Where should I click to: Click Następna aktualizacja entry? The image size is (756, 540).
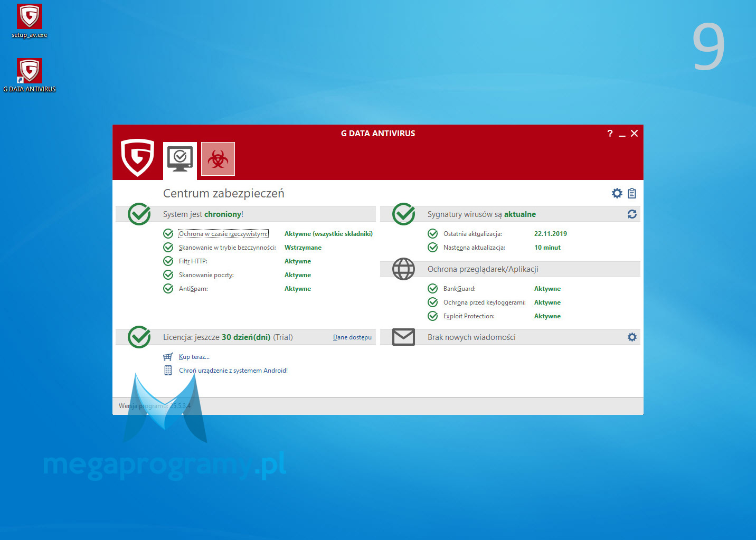pos(474,248)
